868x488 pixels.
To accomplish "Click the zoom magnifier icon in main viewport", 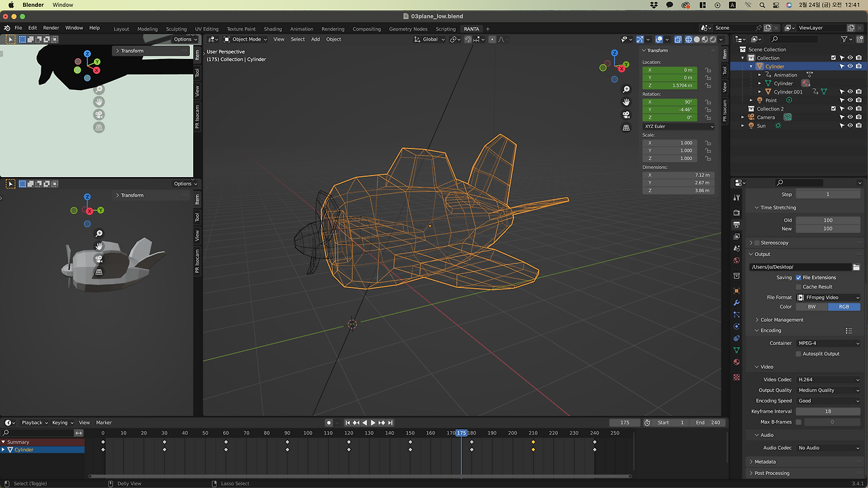I will coord(626,89).
